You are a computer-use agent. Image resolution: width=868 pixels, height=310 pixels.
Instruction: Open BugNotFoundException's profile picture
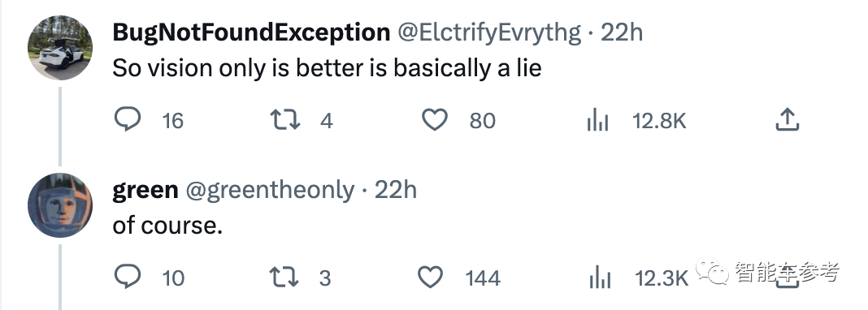pyautogui.click(x=60, y=48)
